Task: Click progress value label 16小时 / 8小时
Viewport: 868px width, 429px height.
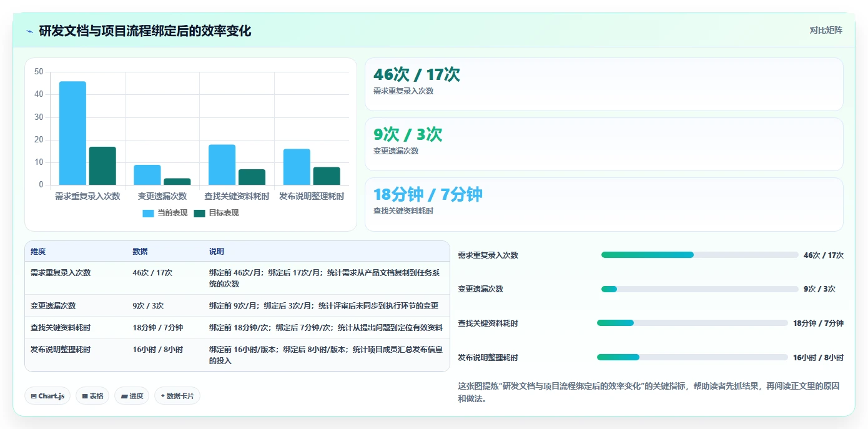Action: [x=818, y=358]
